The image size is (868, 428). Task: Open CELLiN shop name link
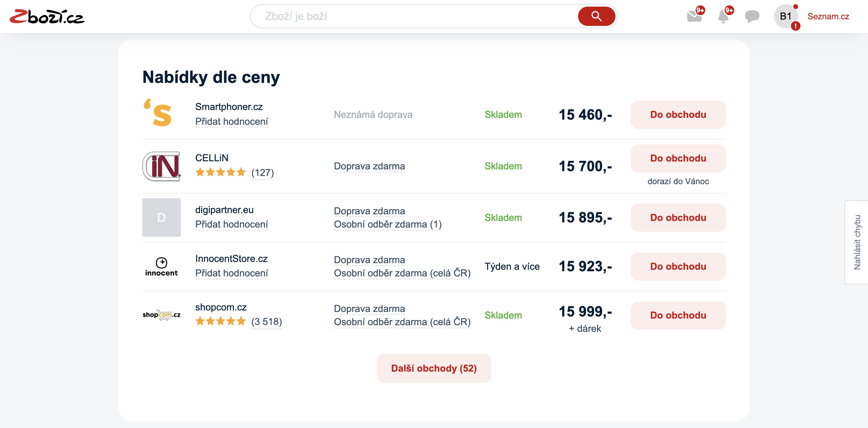[x=212, y=158]
